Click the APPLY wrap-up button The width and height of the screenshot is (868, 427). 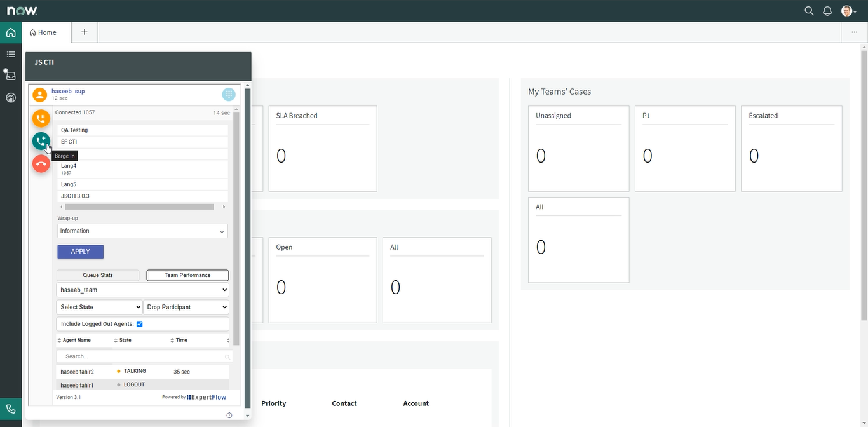80,252
